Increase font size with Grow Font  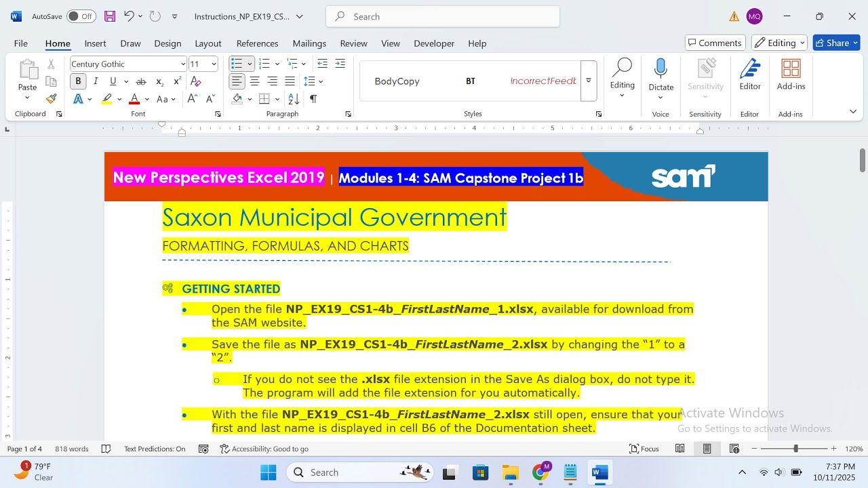click(192, 99)
